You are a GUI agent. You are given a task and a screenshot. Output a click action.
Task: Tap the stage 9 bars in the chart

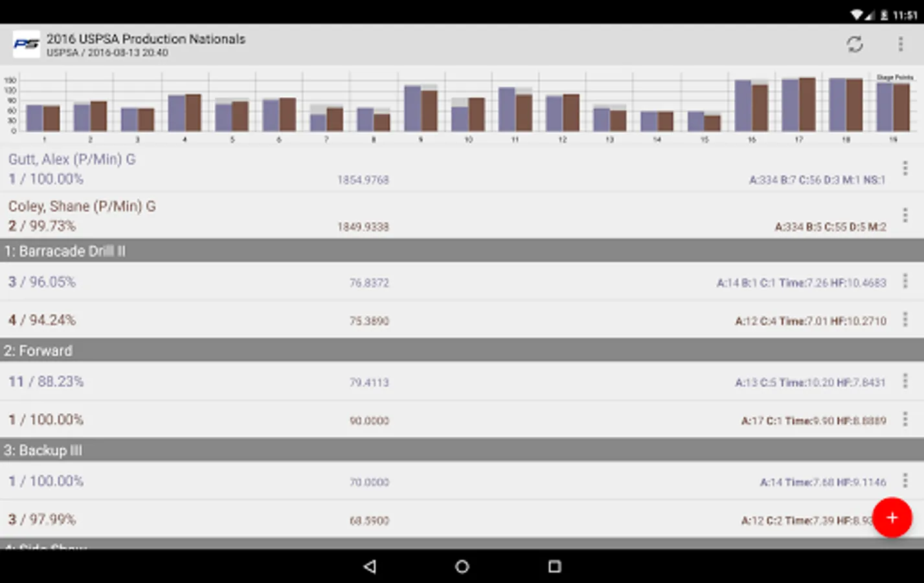click(421, 108)
